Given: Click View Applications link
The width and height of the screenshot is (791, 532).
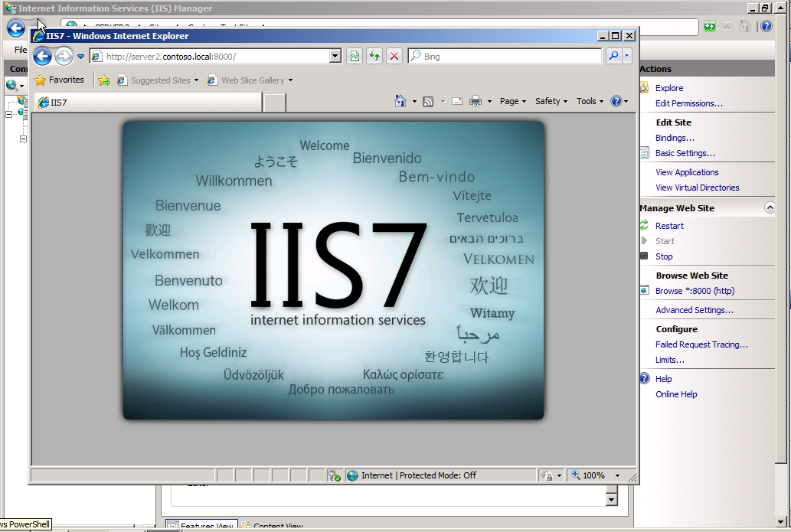Looking at the screenshot, I should pyautogui.click(x=687, y=172).
